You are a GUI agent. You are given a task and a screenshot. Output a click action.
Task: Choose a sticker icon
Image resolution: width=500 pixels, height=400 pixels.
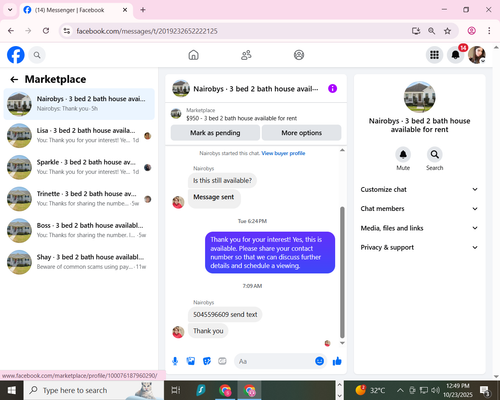click(207, 361)
